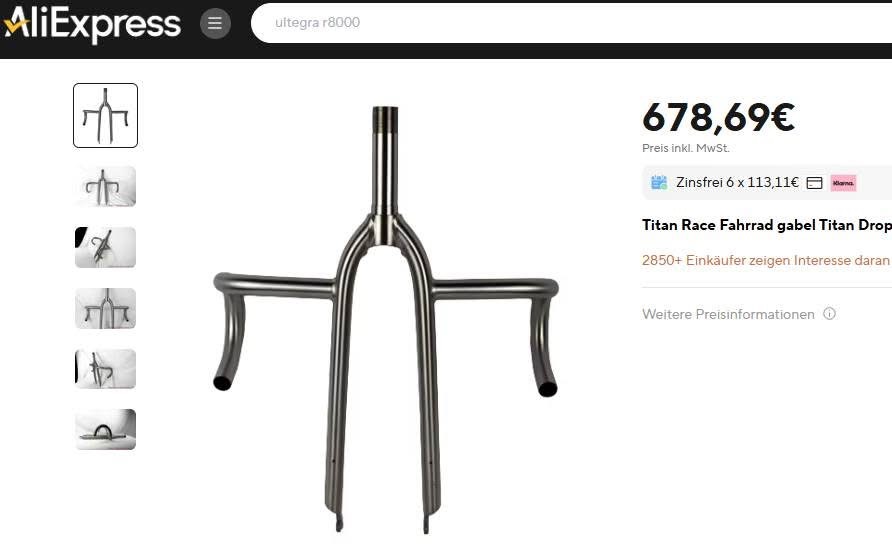Click the Klarna payment badge
This screenshot has width=892, height=554.
pos(843,183)
